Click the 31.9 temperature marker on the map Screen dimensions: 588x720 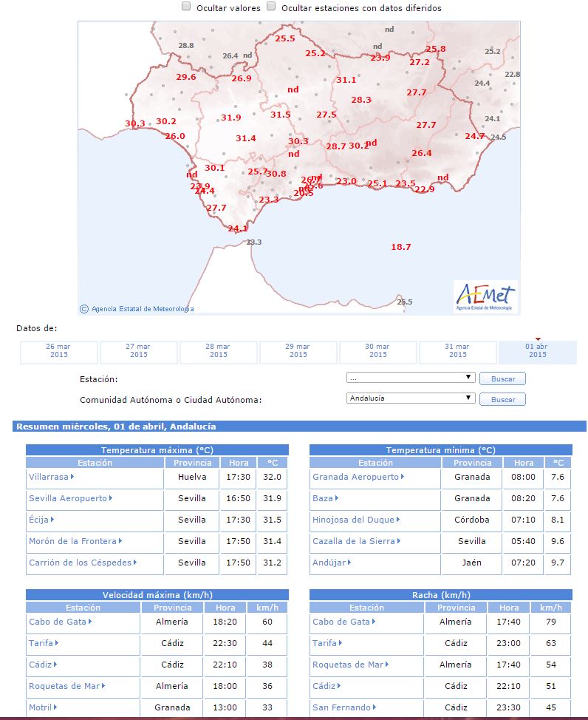tap(231, 118)
